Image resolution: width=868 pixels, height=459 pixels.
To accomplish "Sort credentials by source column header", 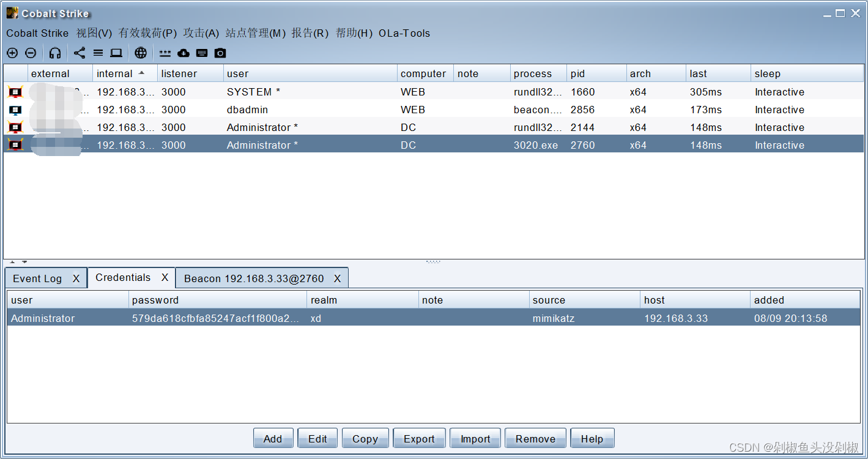I will click(584, 300).
